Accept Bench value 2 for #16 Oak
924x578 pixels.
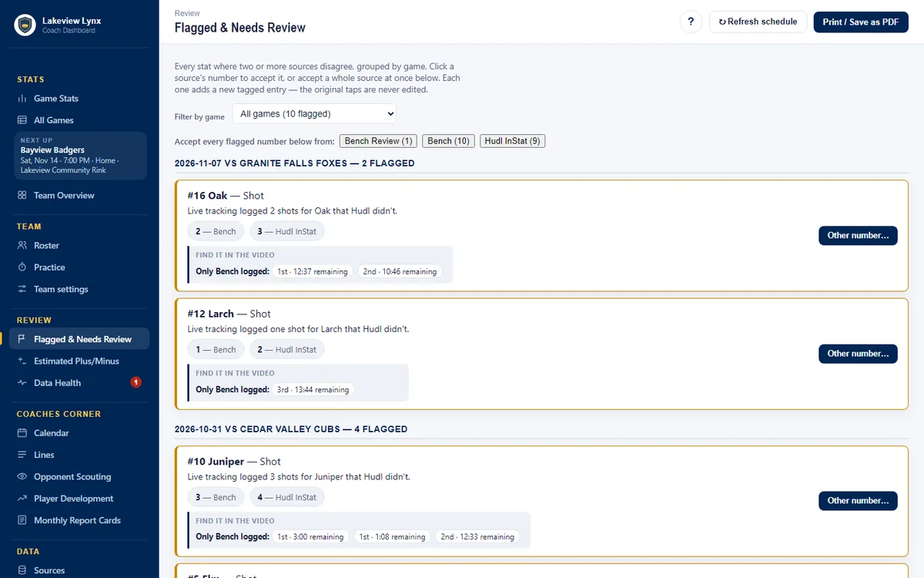(216, 231)
